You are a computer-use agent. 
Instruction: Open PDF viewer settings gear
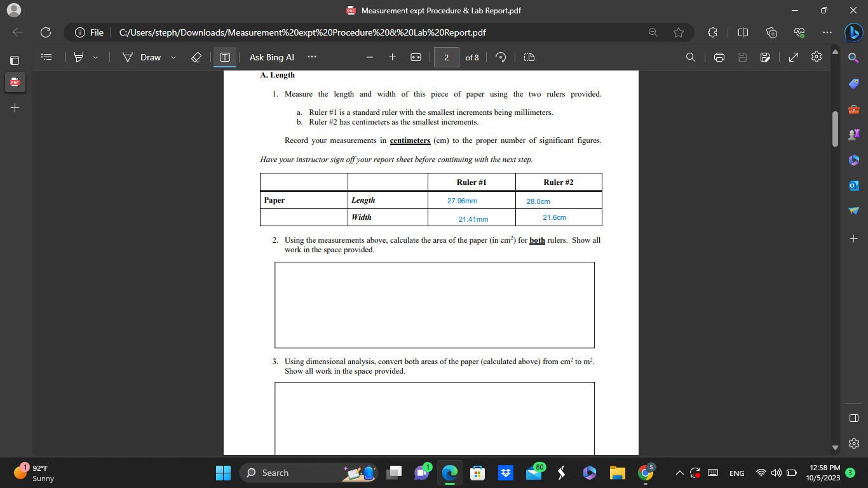click(x=816, y=57)
